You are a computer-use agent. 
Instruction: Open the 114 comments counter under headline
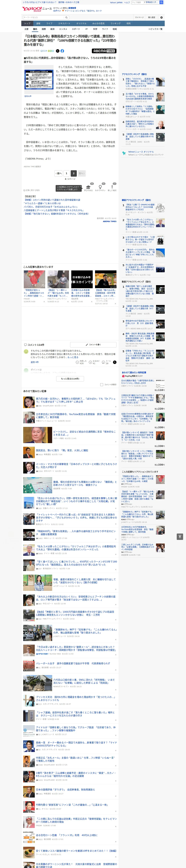[44, 51]
